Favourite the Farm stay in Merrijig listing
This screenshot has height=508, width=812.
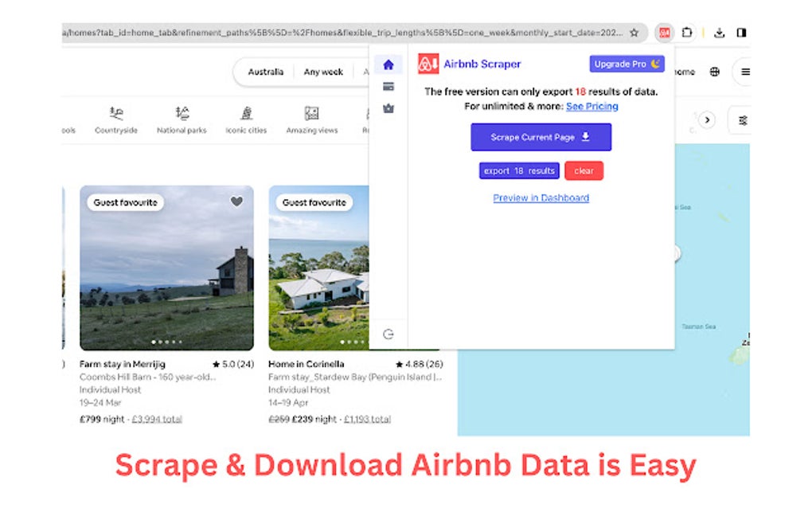236,201
